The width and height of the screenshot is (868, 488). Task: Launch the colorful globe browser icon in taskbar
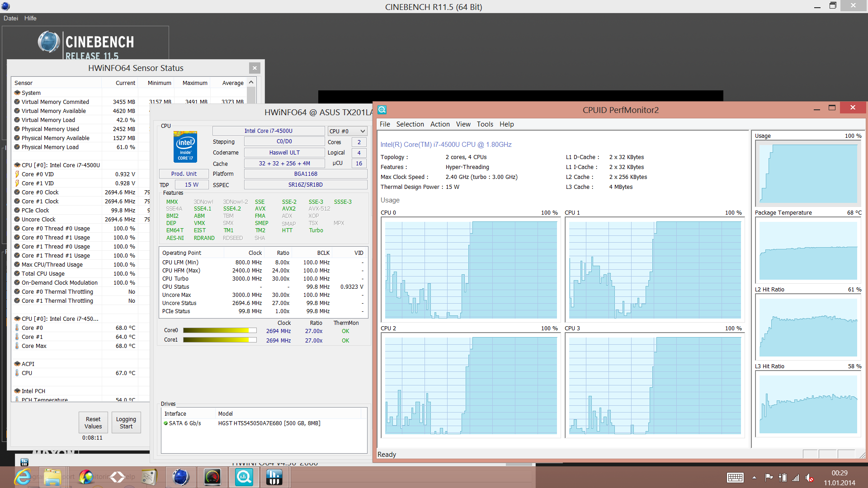coord(85,477)
